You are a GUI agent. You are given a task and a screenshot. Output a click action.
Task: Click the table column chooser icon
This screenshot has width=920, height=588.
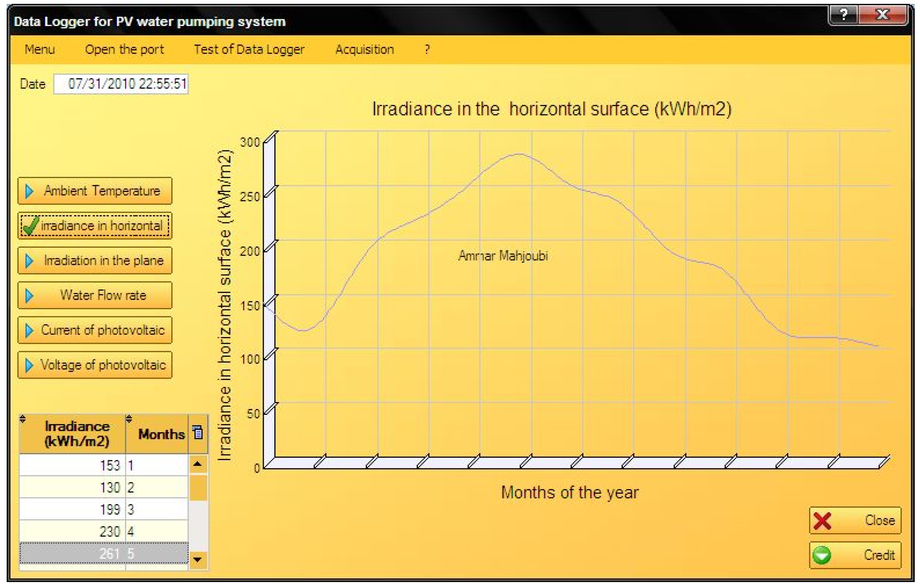[x=198, y=432]
